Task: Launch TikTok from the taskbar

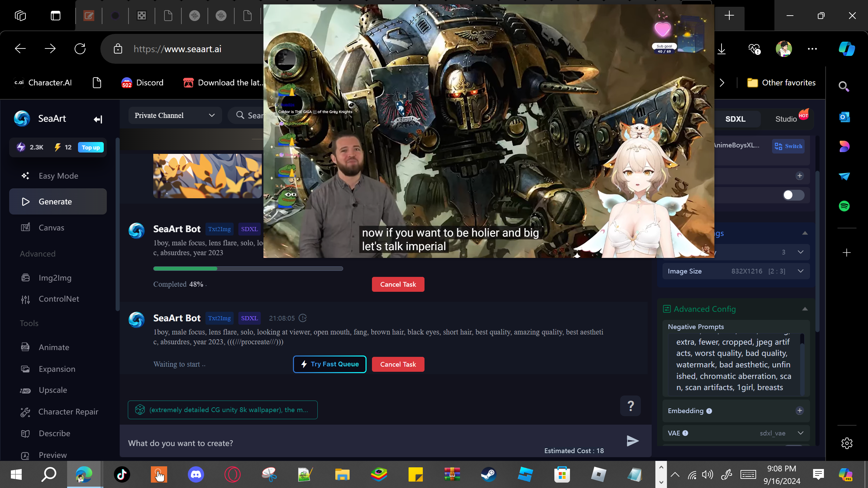Action: click(122, 474)
